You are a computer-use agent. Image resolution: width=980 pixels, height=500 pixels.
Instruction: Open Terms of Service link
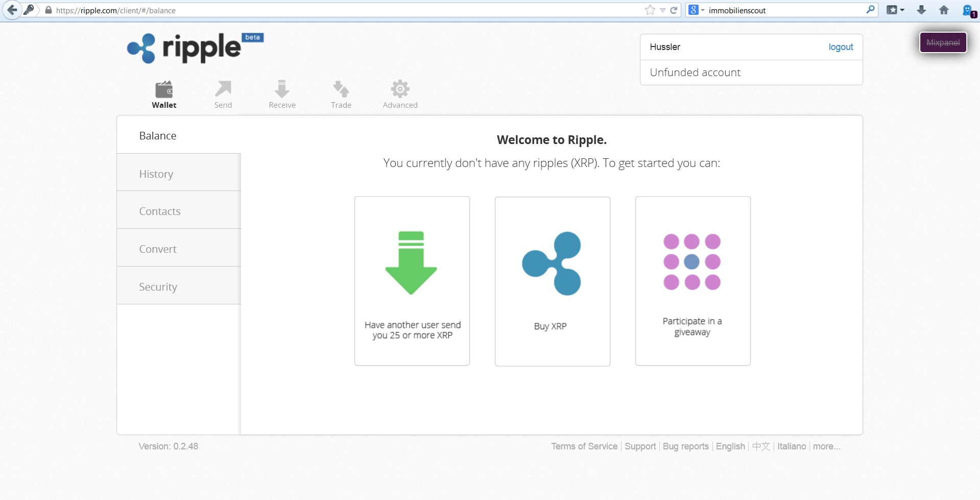(584, 446)
